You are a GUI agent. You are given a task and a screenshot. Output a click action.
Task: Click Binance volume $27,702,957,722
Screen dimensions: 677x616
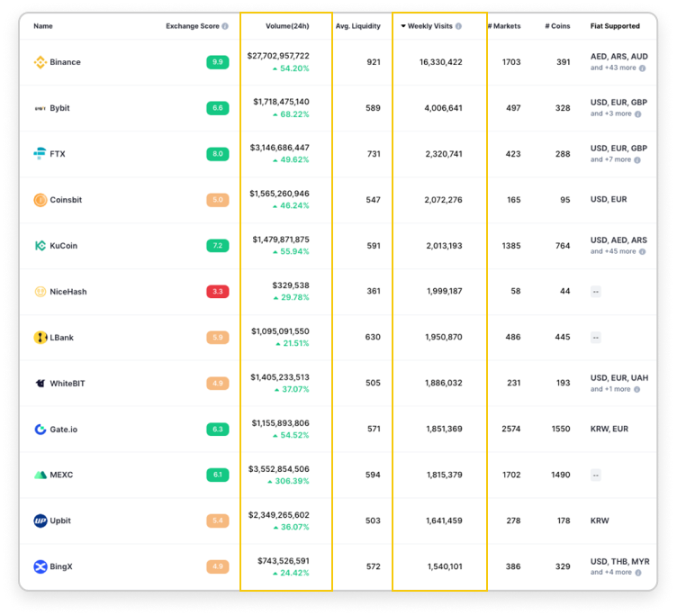click(x=278, y=56)
